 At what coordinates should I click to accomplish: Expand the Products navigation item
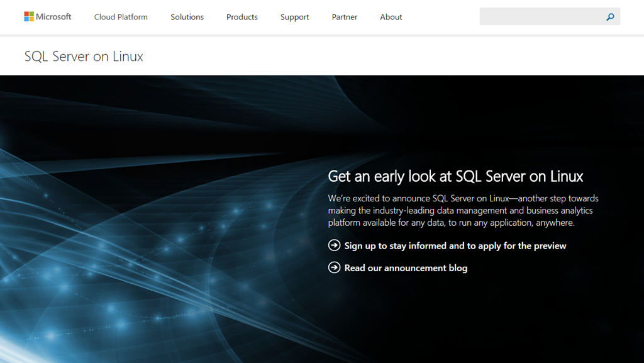(242, 17)
